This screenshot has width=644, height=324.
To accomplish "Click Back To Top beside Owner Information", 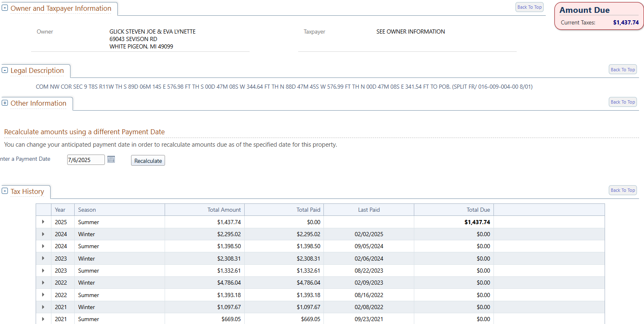I will (529, 7).
